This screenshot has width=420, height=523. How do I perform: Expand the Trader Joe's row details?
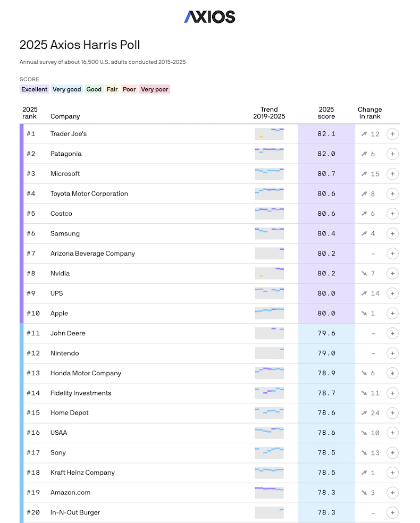click(392, 134)
